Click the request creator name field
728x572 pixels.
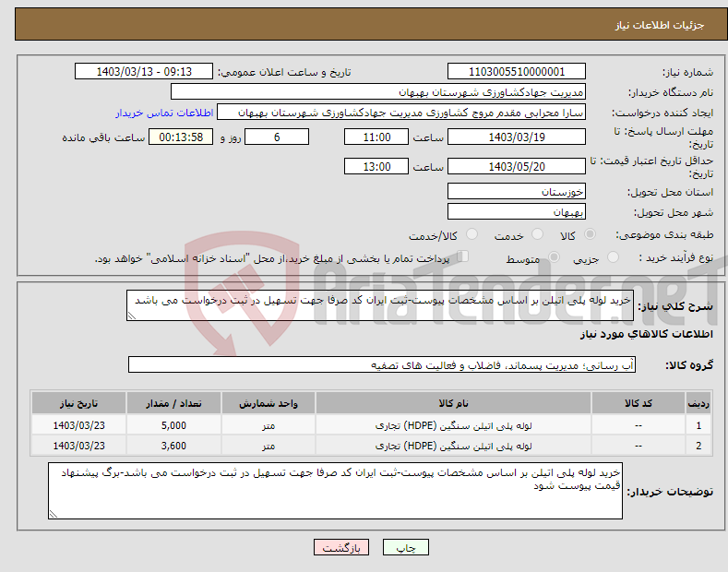tap(401, 113)
